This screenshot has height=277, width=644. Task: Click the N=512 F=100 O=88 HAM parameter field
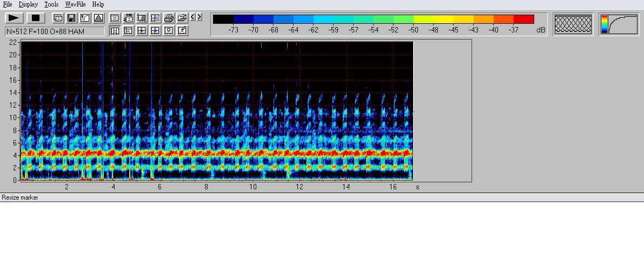tap(55, 31)
